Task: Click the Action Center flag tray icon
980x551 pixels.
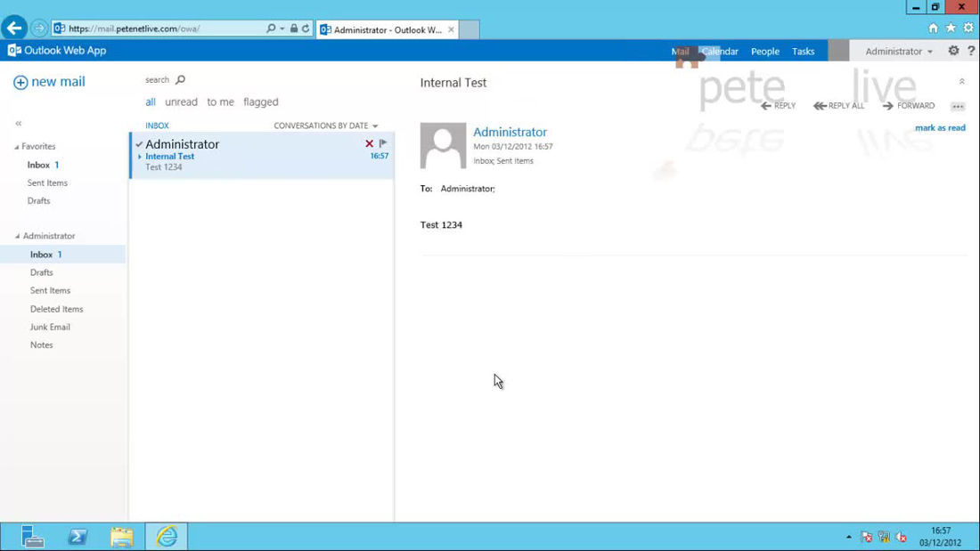Action: [866, 537]
